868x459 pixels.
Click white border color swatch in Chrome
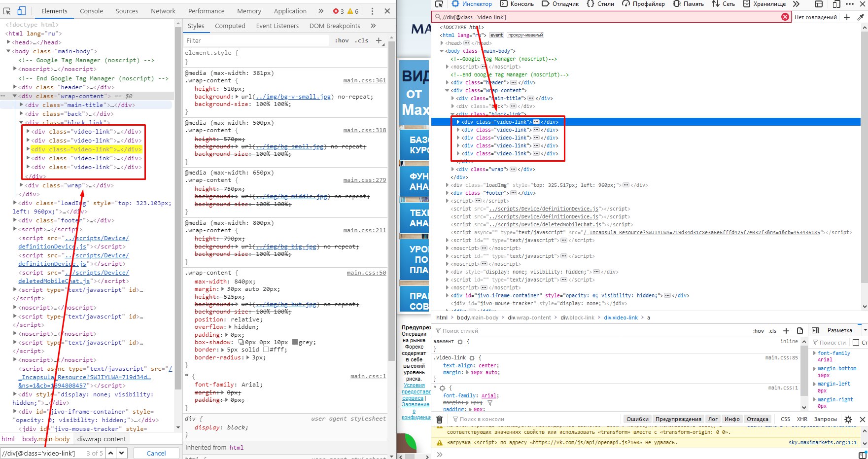point(266,350)
